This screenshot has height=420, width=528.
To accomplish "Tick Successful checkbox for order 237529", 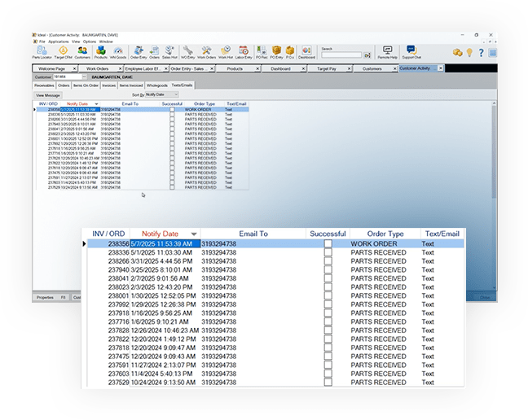I will (328, 382).
